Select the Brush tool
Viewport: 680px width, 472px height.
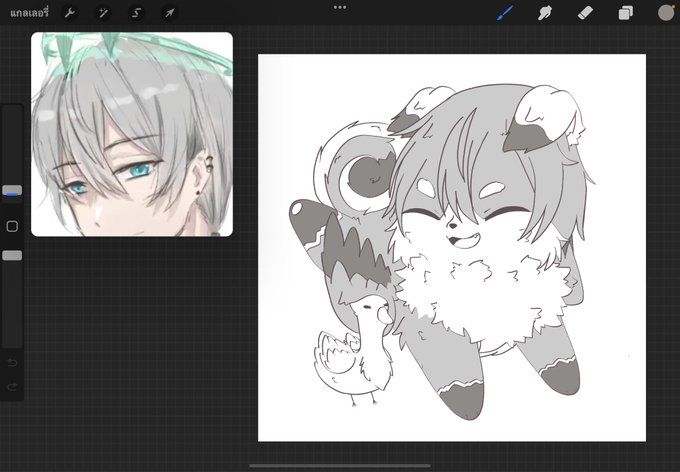(x=505, y=13)
